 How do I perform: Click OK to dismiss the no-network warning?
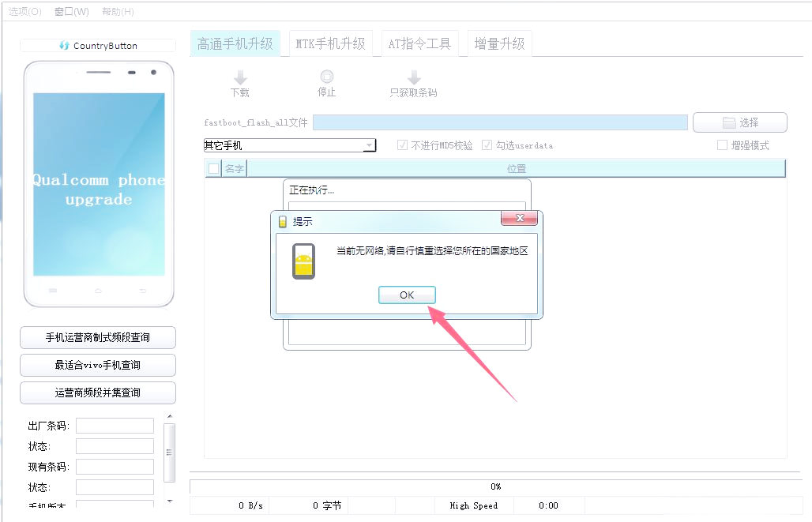pos(407,294)
